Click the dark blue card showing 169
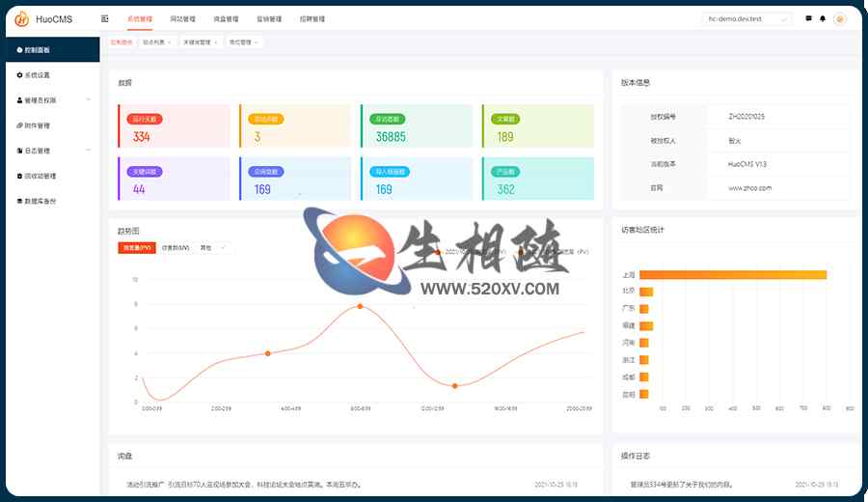Viewport: 868px width, 502px height. (x=295, y=179)
